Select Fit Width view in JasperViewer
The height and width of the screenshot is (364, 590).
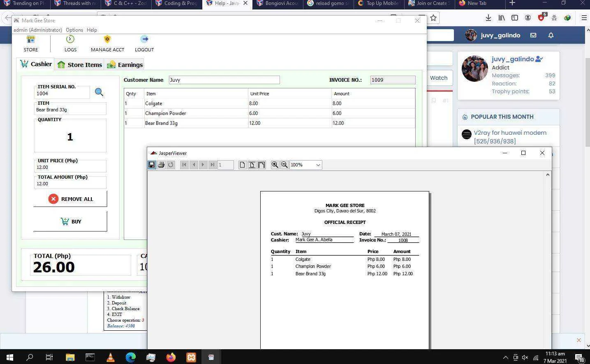[261, 165]
